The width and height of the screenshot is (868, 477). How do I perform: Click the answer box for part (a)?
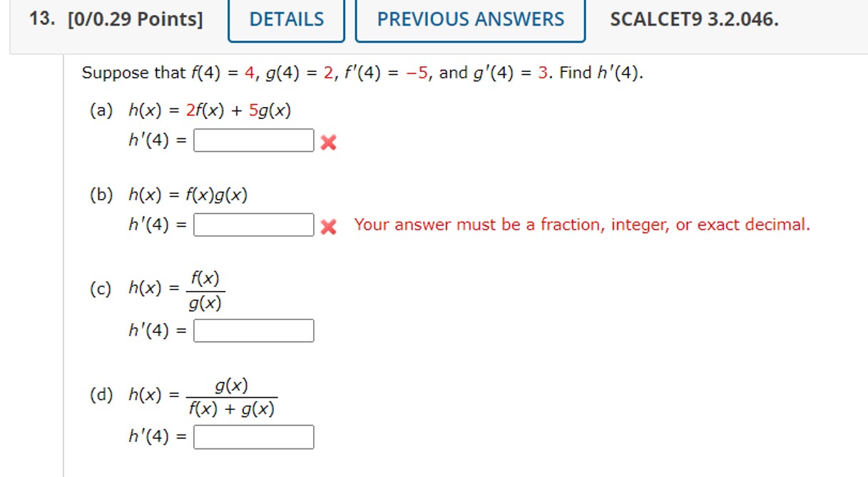point(253,140)
